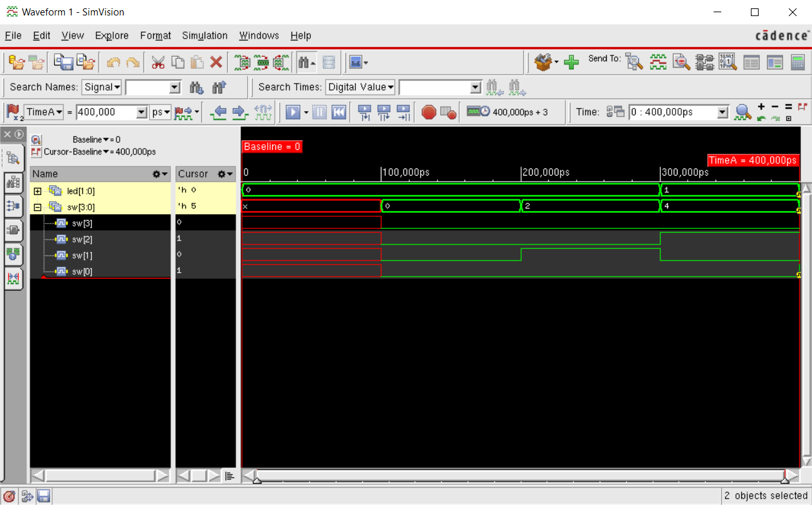Screen dimensions: 812x505
Task: Click the red stop simulation button
Action: click(429, 112)
